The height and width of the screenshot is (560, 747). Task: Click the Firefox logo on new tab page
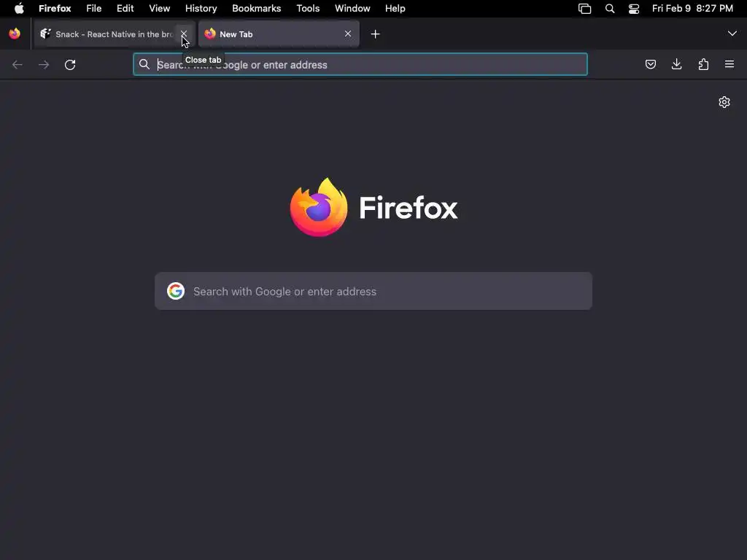point(374,207)
